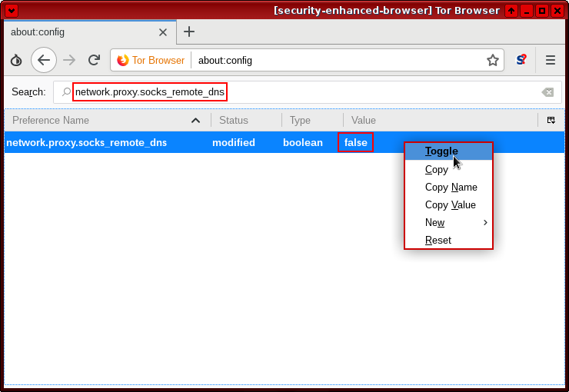
Task: Choose Copy Value from the context menu
Action: click(x=450, y=205)
